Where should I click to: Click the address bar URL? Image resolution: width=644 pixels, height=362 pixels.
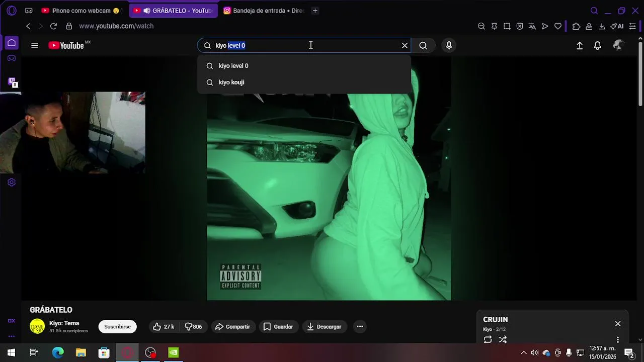pos(116,26)
